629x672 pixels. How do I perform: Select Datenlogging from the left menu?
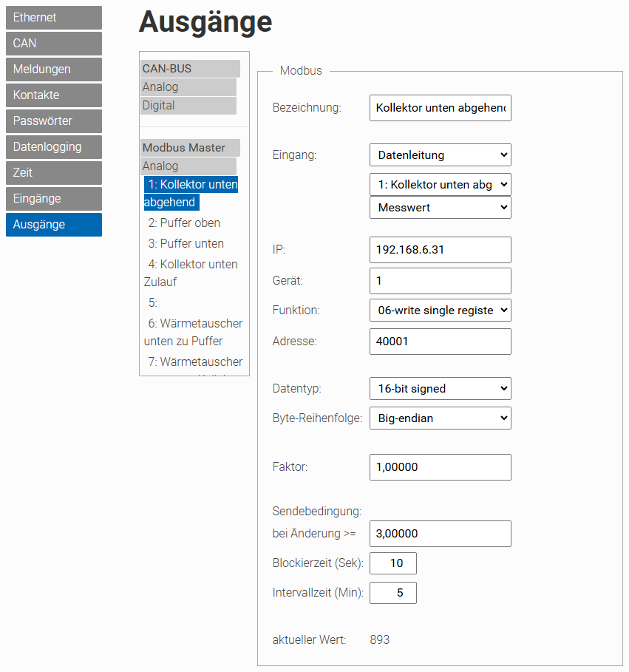click(53, 147)
